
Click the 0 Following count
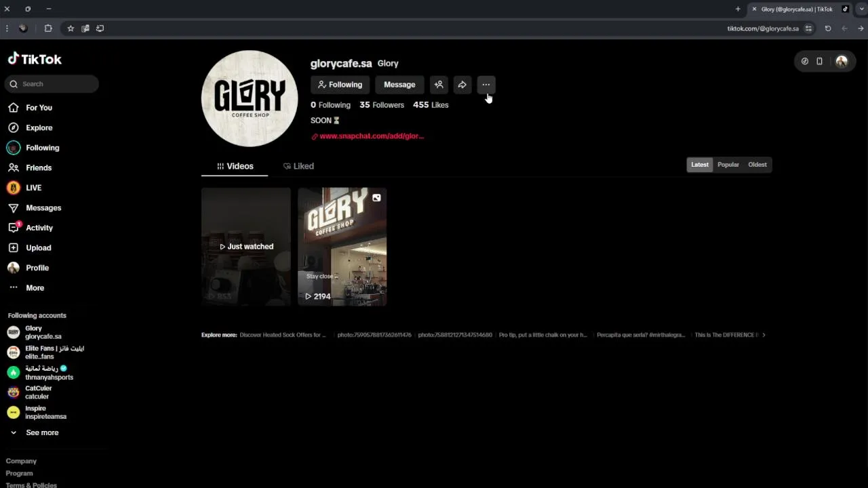330,105
